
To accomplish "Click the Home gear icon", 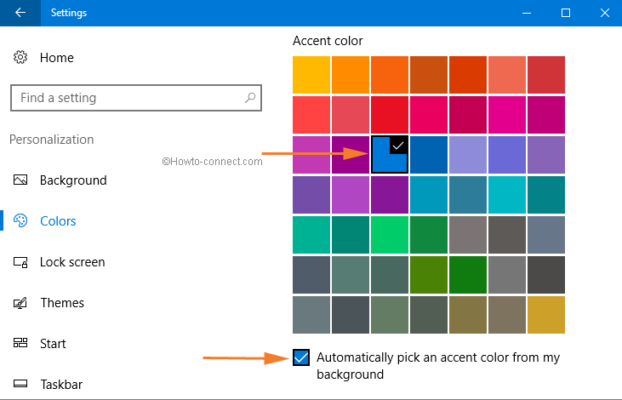I will click(x=20, y=58).
